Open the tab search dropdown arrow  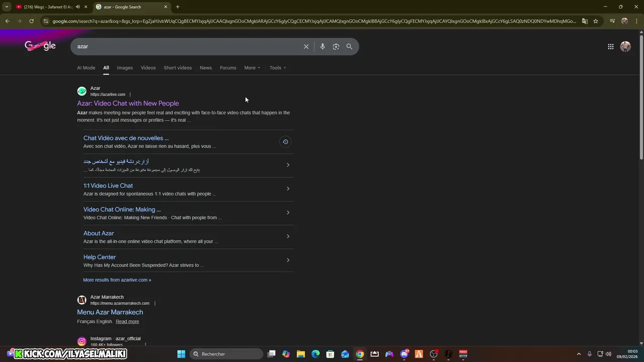point(7,7)
